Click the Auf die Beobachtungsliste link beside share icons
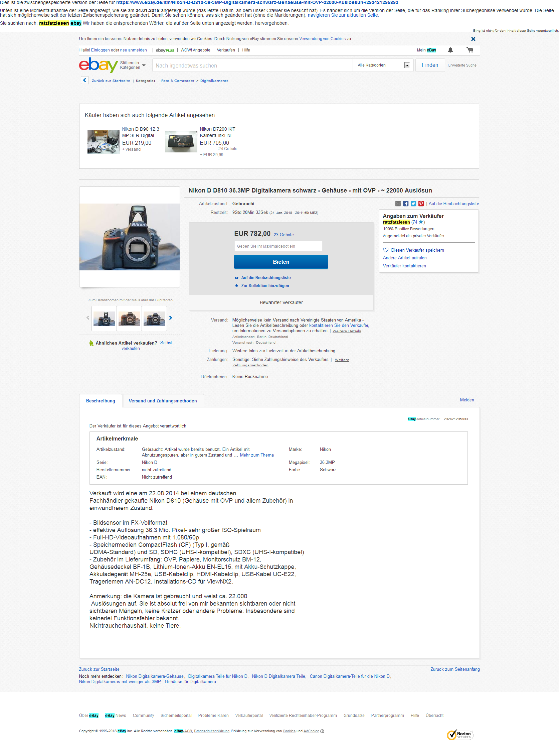 click(x=453, y=204)
